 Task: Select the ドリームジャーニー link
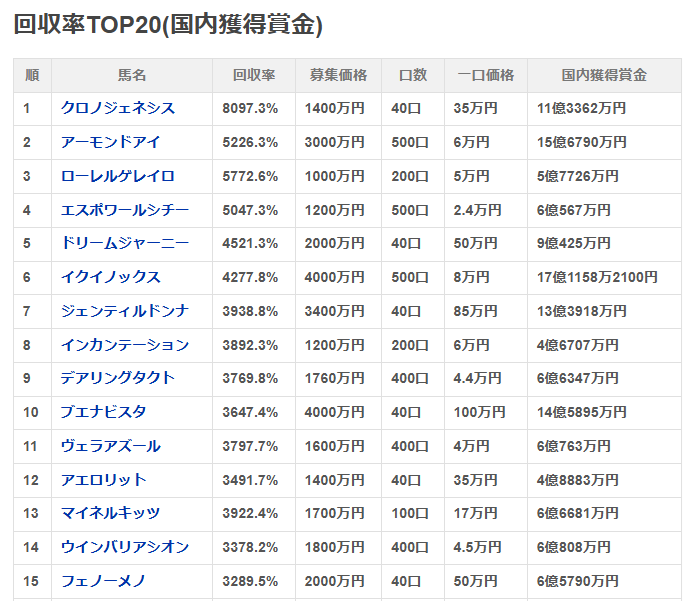tap(124, 243)
